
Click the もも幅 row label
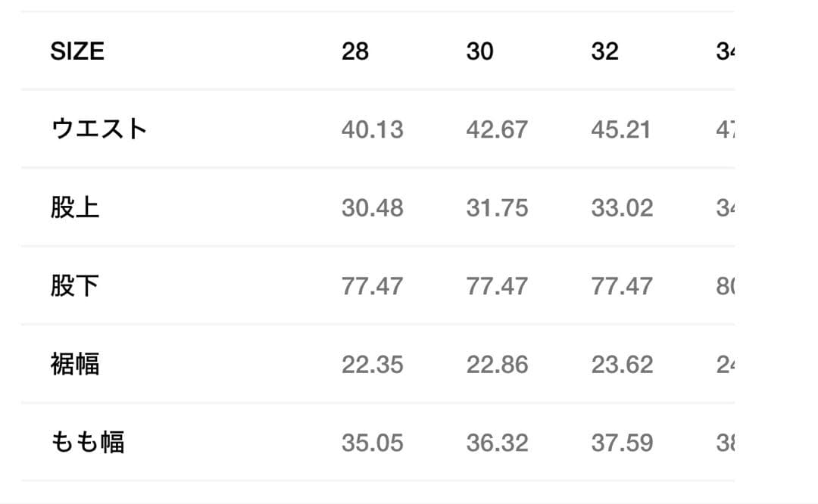pyautogui.click(x=87, y=443)
